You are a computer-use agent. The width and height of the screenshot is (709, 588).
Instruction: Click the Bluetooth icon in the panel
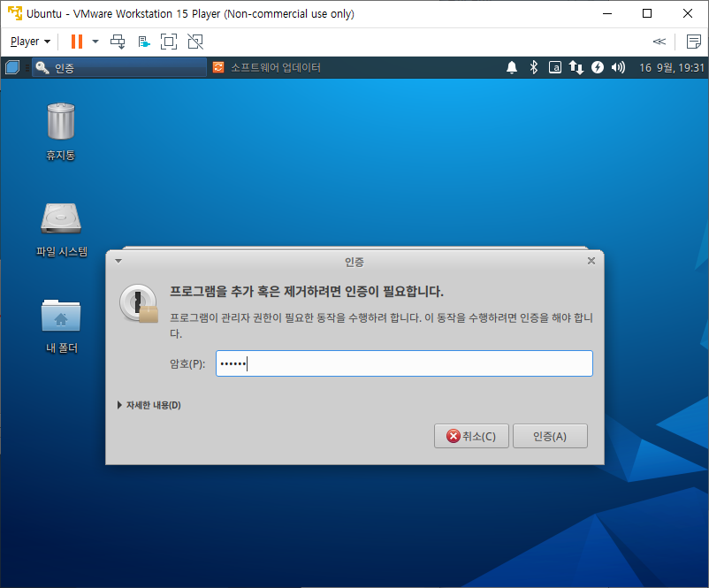coord(534,67)
